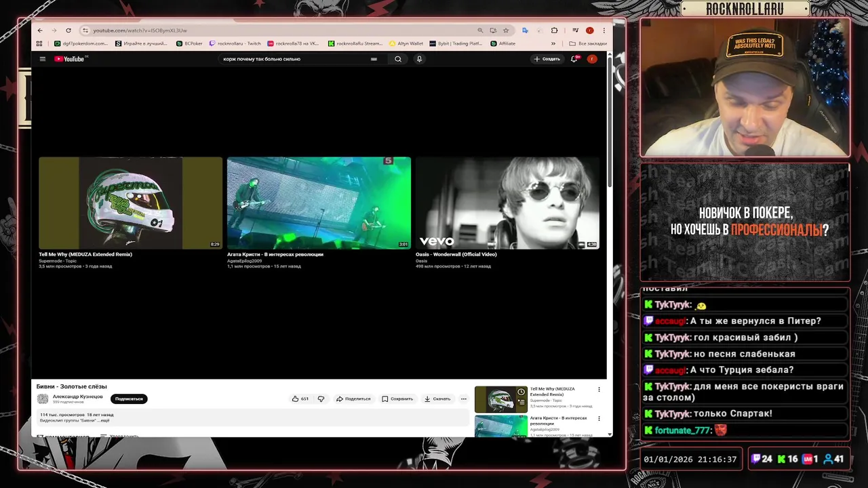Open the sidebar Tell Me Why video thumbnail

[500, 399]
